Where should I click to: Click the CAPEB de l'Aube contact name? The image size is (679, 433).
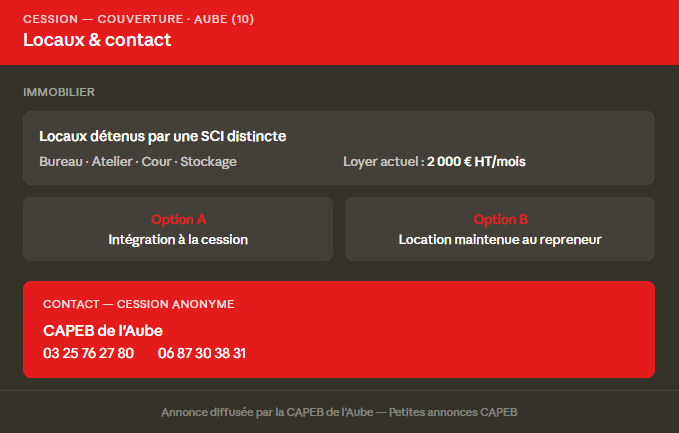coord(103,331)
